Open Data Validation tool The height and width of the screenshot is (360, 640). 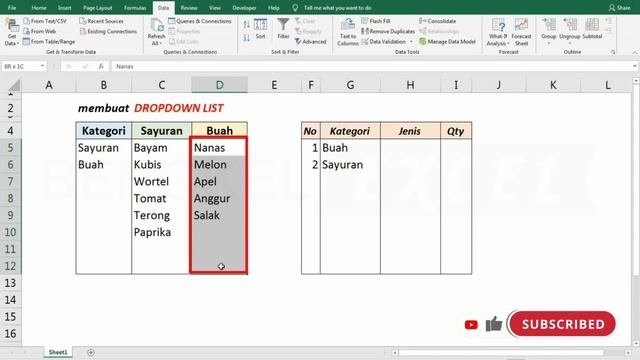coord(384,41)
